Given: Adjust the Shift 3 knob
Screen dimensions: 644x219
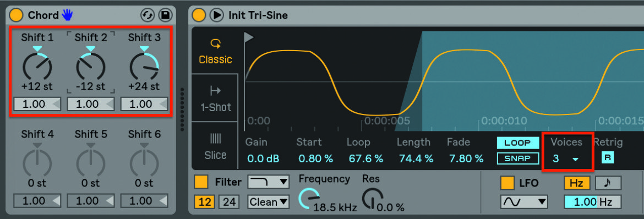Looking at the screenshot, I should point(144,67).
